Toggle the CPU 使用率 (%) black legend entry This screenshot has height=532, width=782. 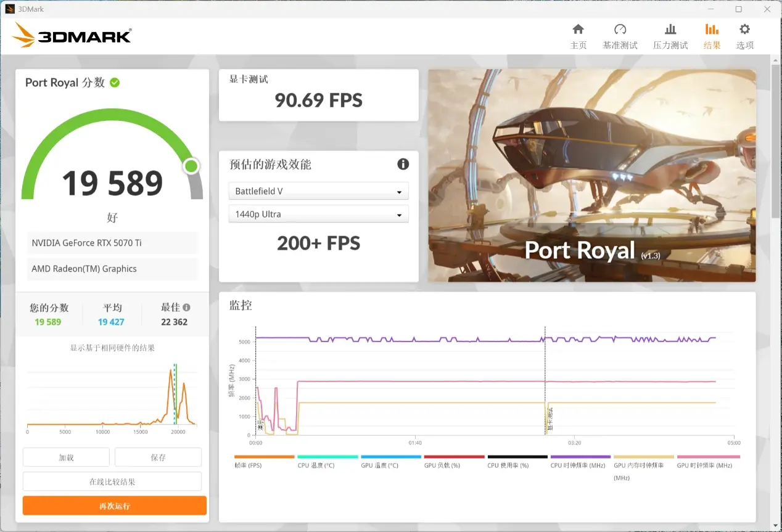pyautogui.click(x=517, y=461)
